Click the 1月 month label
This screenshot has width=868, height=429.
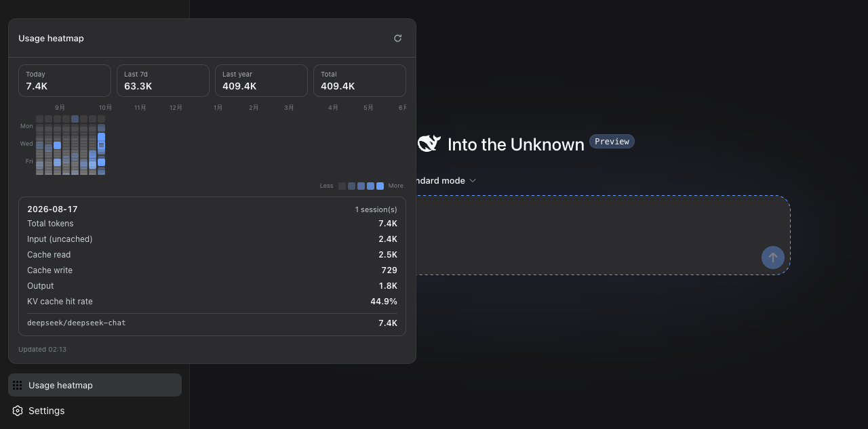point(218,108)
